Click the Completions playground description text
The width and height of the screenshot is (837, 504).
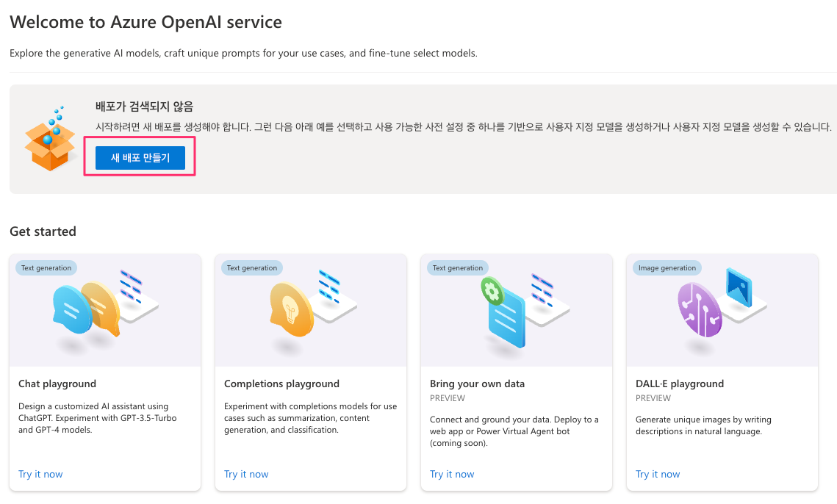(311, 418)
